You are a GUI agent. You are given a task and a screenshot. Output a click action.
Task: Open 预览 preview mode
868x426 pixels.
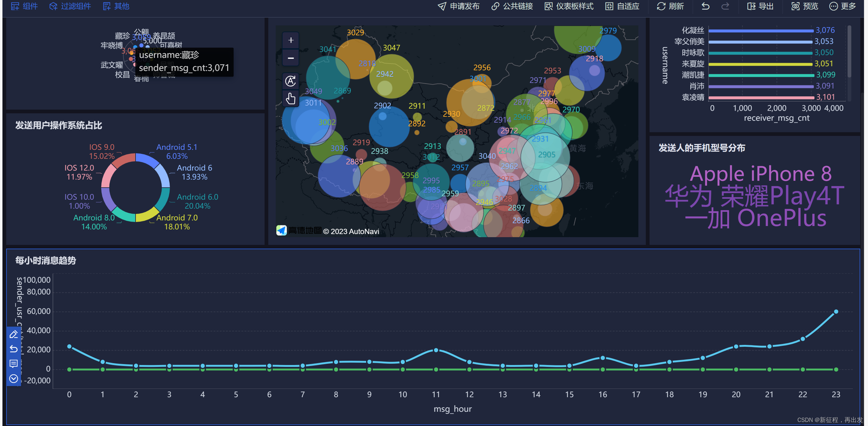[805, 6]
